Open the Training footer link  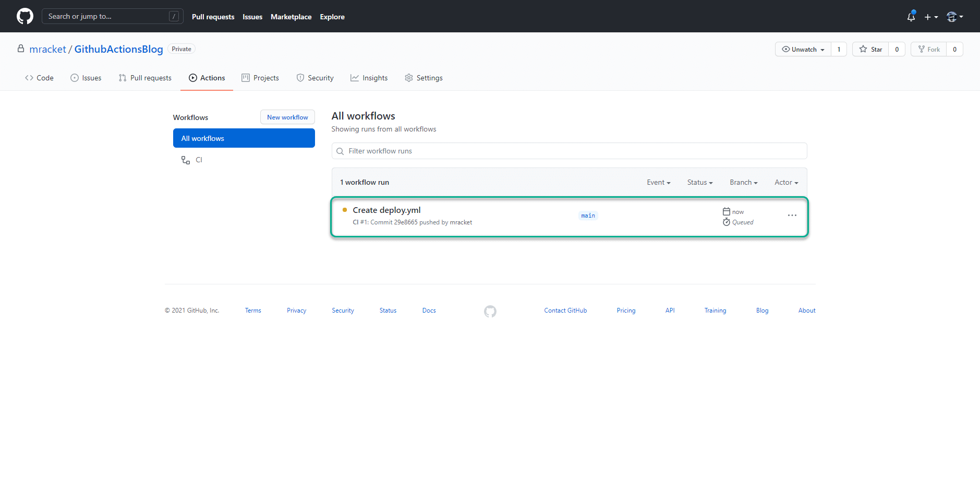(715, 310)
